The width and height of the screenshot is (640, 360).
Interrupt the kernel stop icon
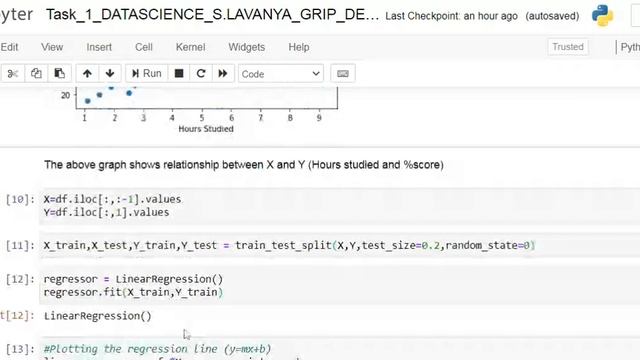(x=179, y=74)
